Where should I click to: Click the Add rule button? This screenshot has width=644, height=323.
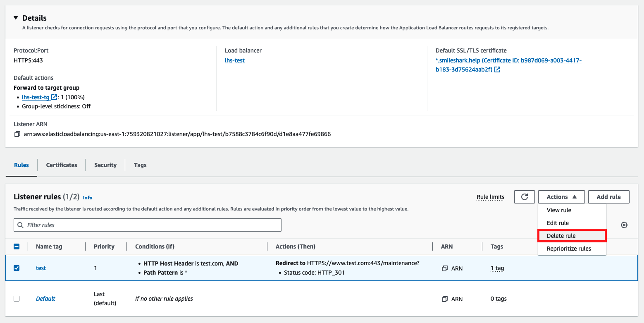pyautogui.click(x=608, y=197)
